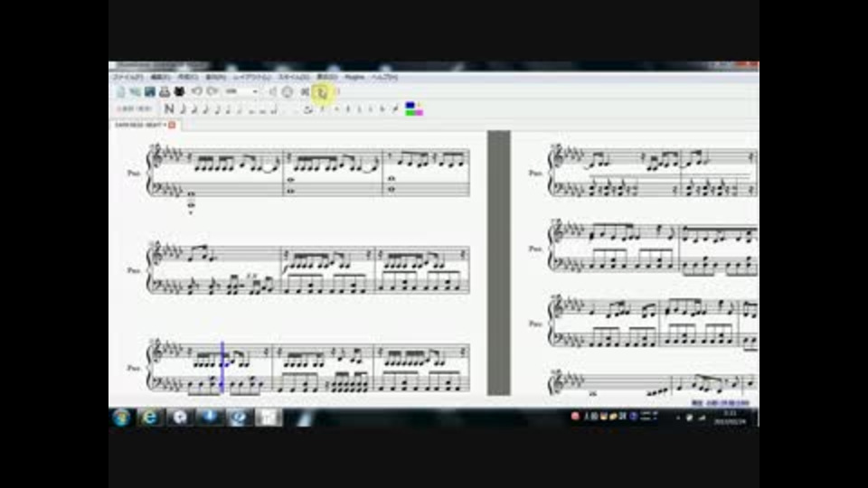Switch to MuseScore taskbar button
Viewport: 868px width, 488px height.
tap(269, 418)
